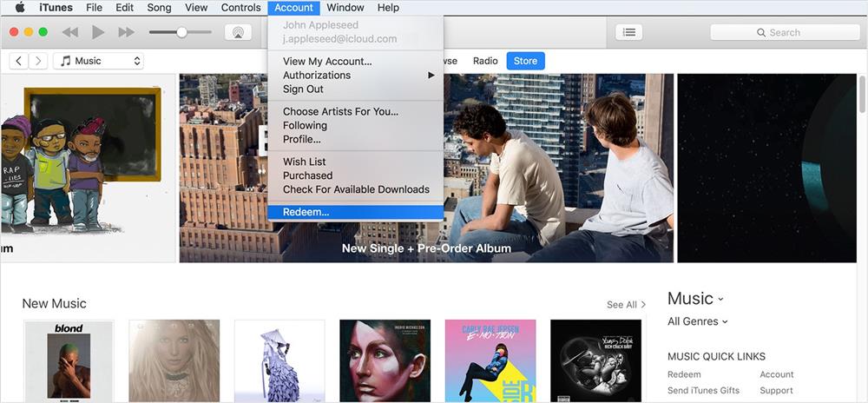This screenshot has width=868, height=403.
Task: Choose View My Account from menu
Action: (x=355, y=62)
